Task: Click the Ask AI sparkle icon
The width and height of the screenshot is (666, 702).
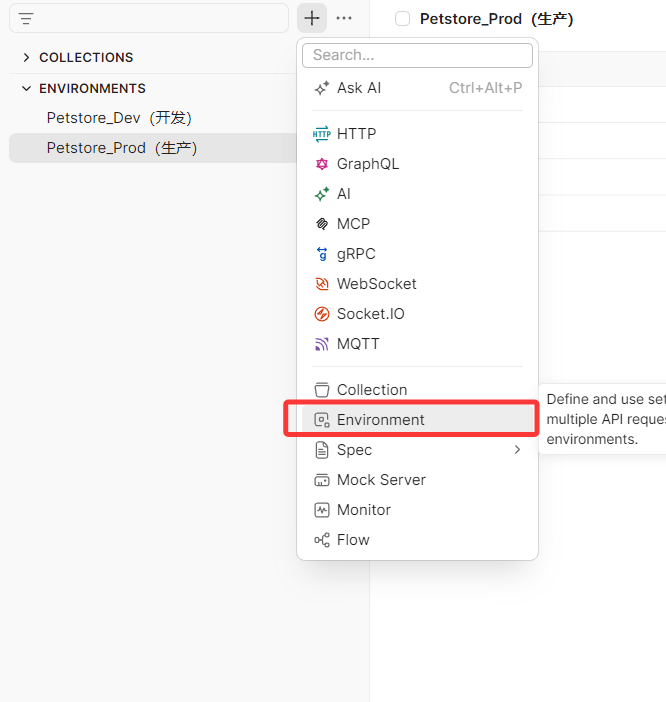Action: tap(322, 88)
